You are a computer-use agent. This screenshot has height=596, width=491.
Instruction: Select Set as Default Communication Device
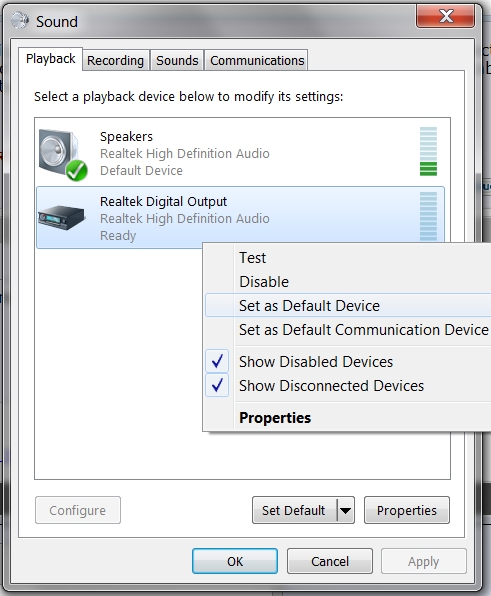(x=348, y=330)
